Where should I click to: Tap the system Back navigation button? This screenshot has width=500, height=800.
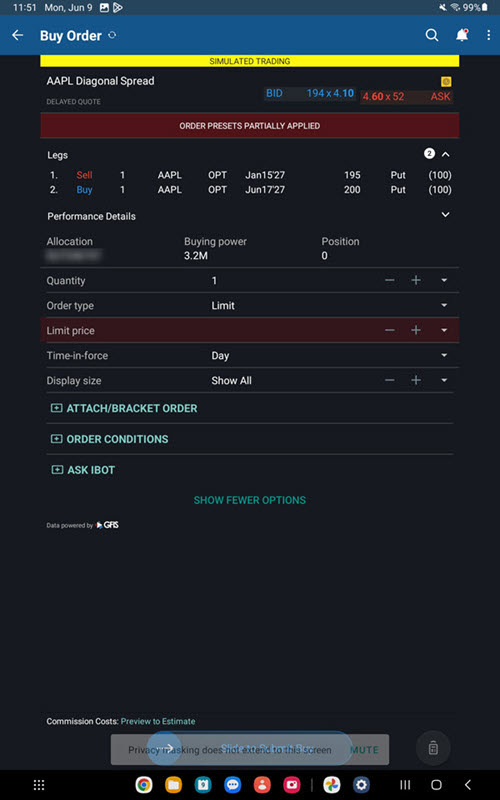[467, 785]
